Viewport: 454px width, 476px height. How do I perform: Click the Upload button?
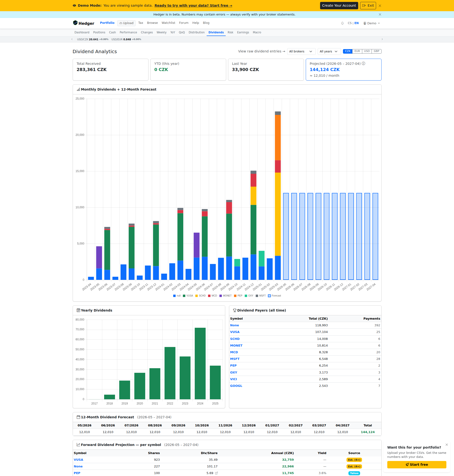(x=126, y=23)
